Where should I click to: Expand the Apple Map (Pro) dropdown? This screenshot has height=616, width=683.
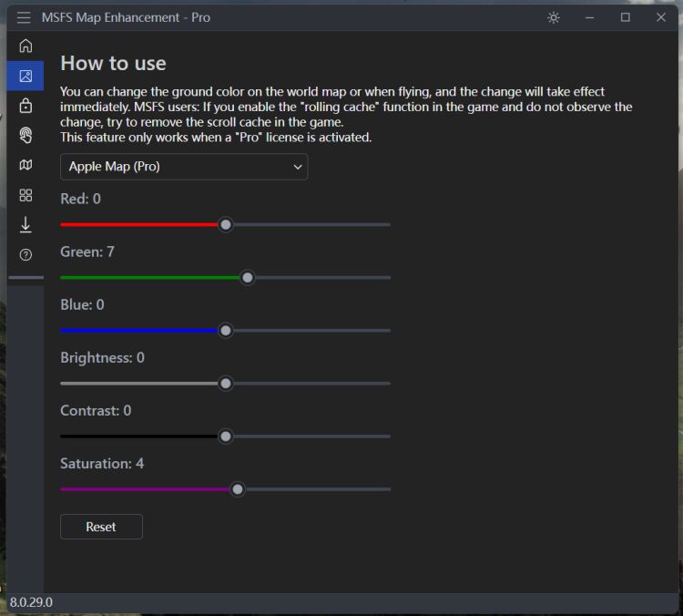184,167
